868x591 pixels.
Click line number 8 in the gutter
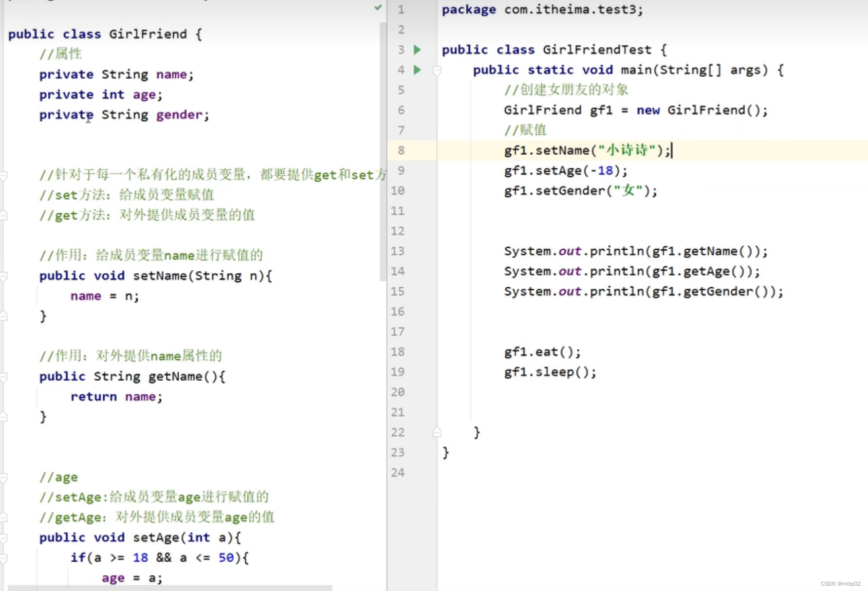click(401, 150)
